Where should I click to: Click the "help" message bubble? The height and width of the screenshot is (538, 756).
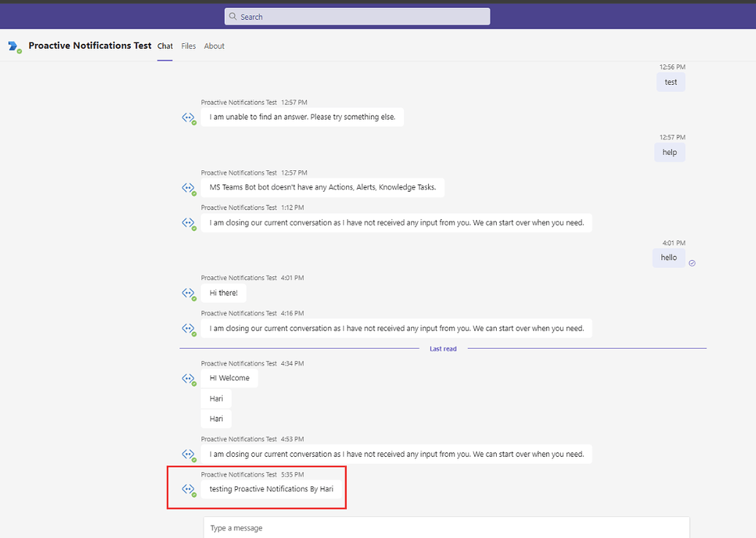pyautogui.click(x=670, y=152)
